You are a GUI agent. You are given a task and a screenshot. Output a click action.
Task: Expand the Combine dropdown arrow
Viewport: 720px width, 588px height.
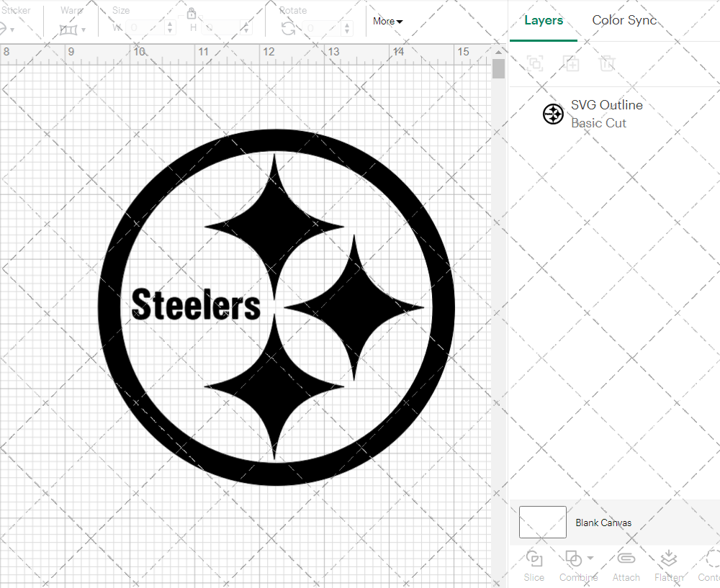(x=590, y=558)
